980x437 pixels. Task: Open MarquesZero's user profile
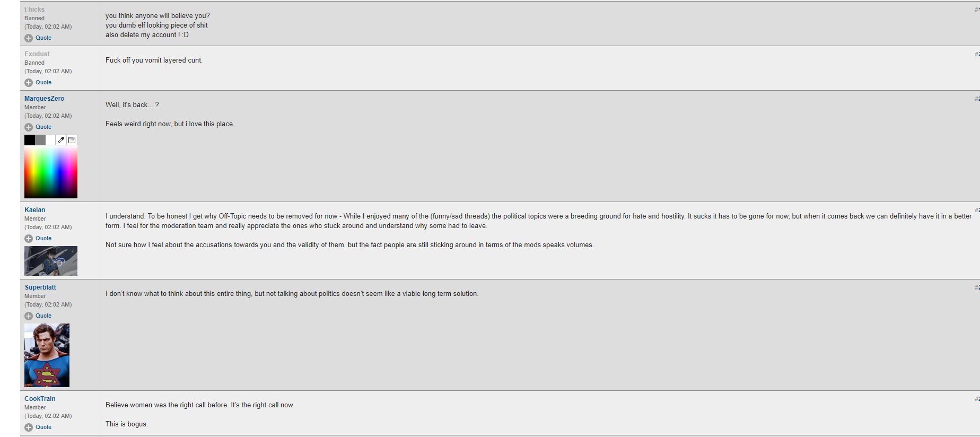pos(44,99)
